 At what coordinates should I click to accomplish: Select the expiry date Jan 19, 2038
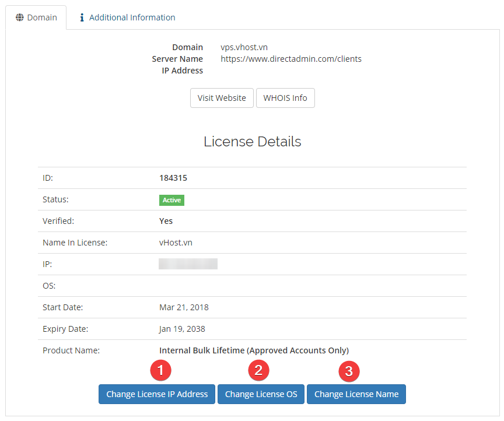click(182, 329)
